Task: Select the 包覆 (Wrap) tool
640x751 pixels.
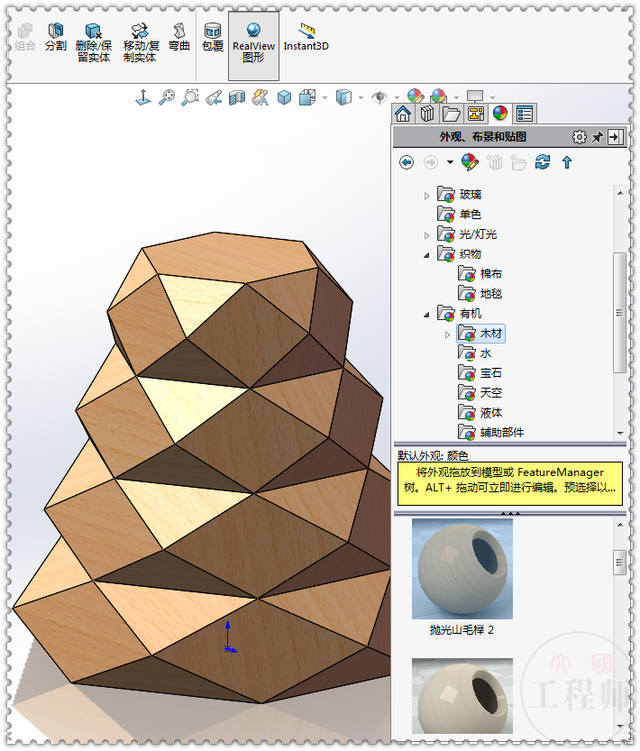Action: coord(213,37)
